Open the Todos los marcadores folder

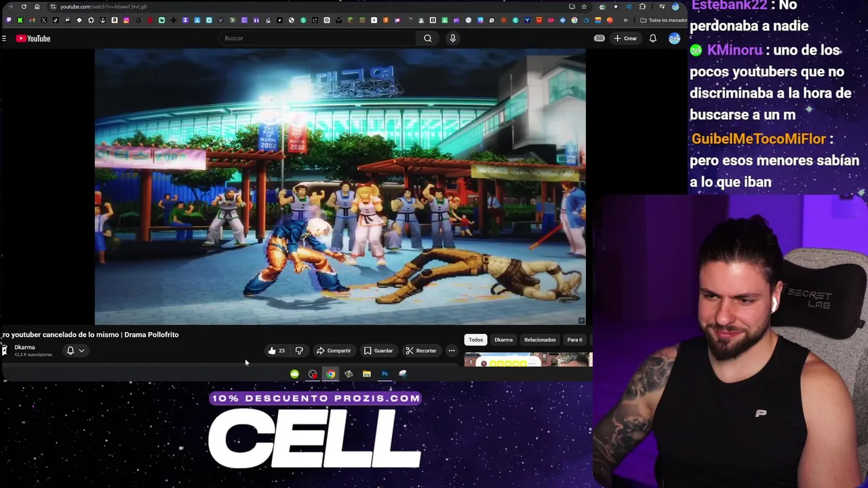pyautogui.click(x=664, y=20)
